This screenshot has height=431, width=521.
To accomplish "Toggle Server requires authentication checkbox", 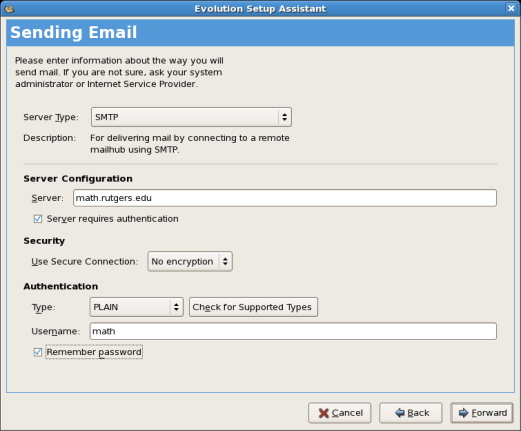I will tap(38, 219).
